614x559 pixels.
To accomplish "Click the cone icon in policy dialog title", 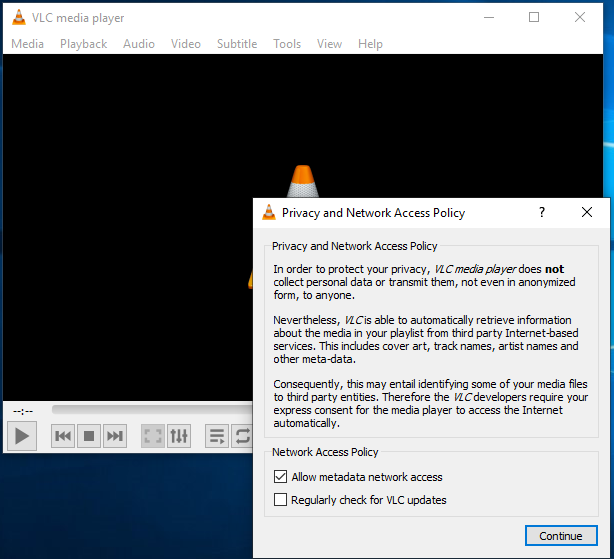I will coord(269,212).
